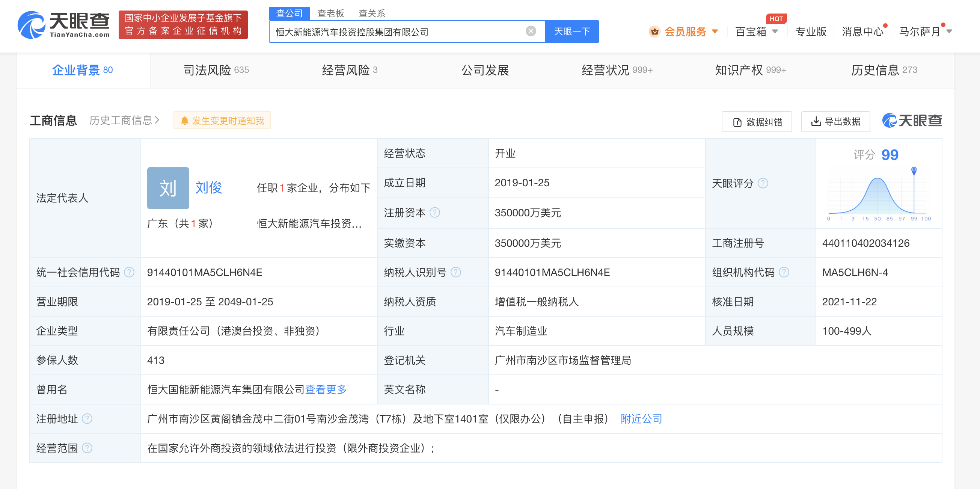The image size is (980, 489).
Task: Click help icon next to 组织机构代码
Action: pos(784,272)
